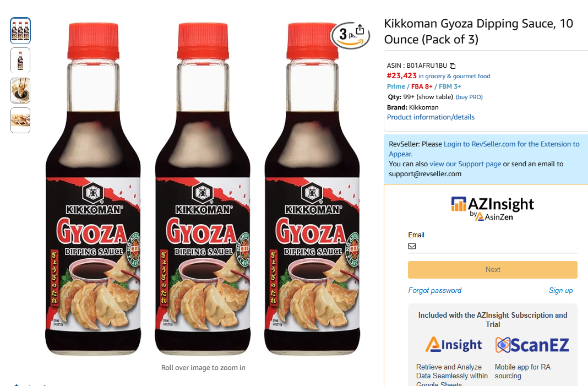Open the Sign up link
Screen dimensions: 588x386
[x=560, y=290]
